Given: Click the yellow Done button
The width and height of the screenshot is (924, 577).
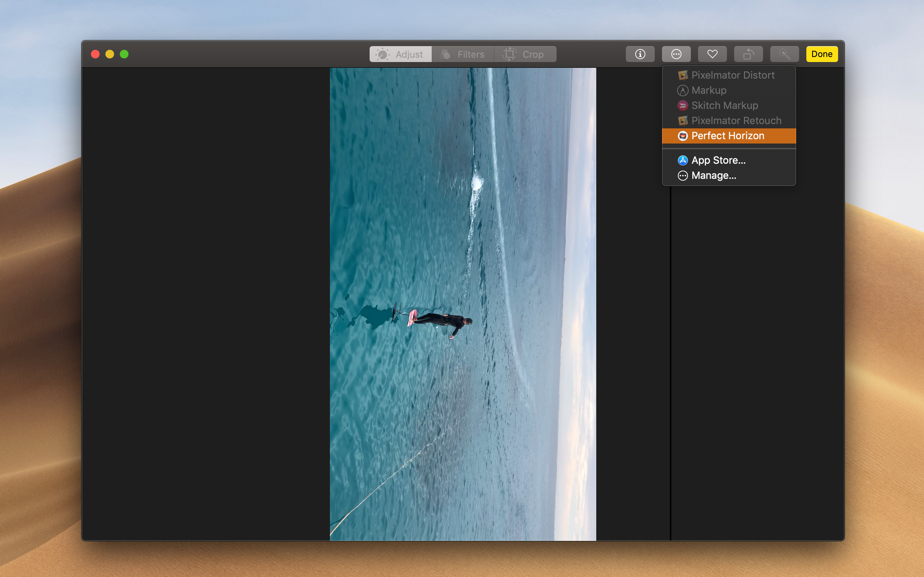Looking at the screenshot, I should coord(821,54).
